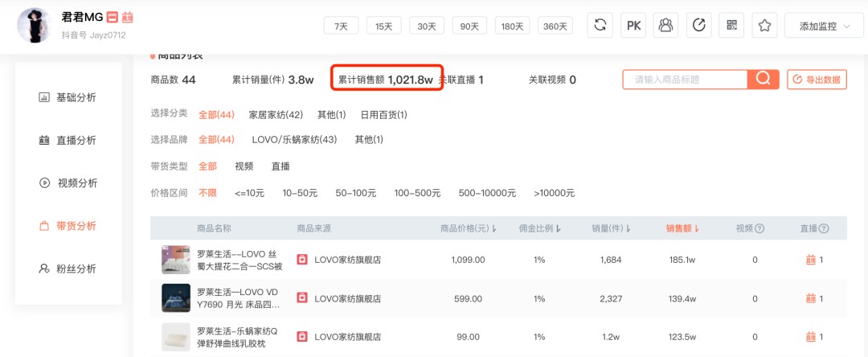Image resolution: width=868 pixels, height=357 pixels.
Task: Open the QR code icon button
Action: click(732, 26)
